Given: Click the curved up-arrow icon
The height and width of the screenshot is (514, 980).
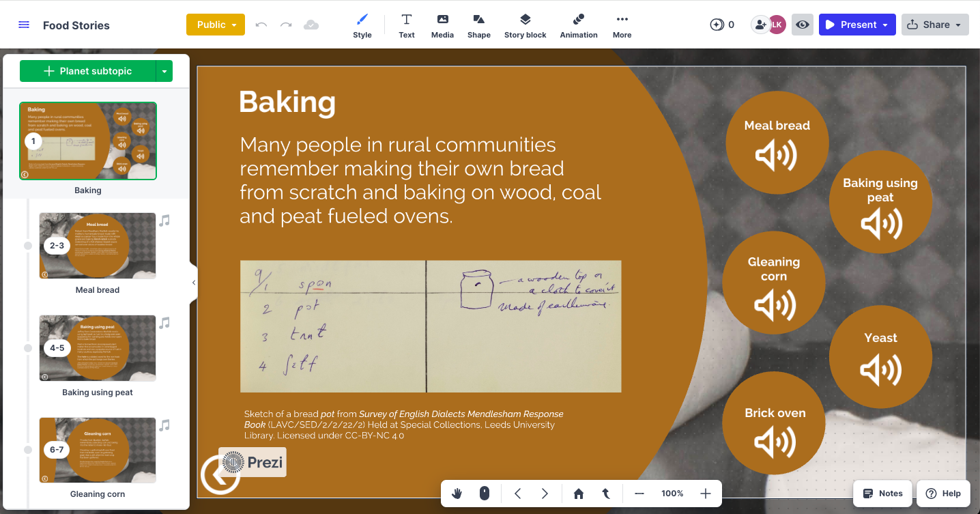Looking at the screenshot, I should click(x=605, y=494).
